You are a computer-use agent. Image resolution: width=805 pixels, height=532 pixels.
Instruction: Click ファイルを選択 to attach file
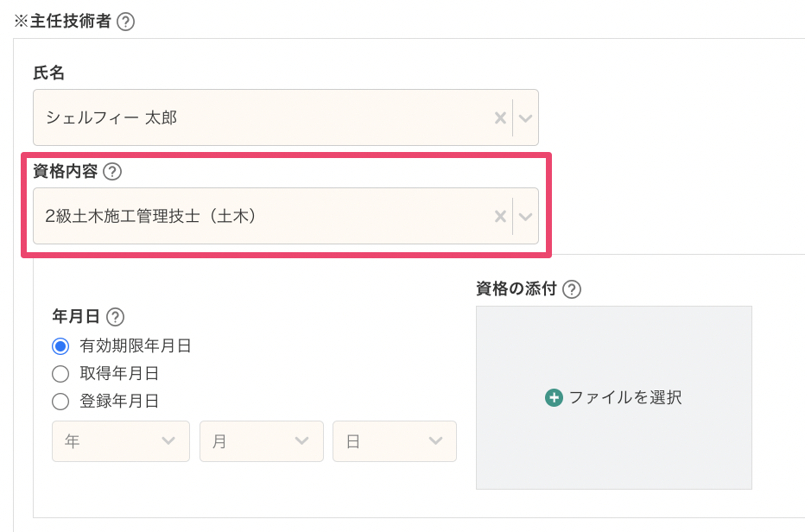624,397
